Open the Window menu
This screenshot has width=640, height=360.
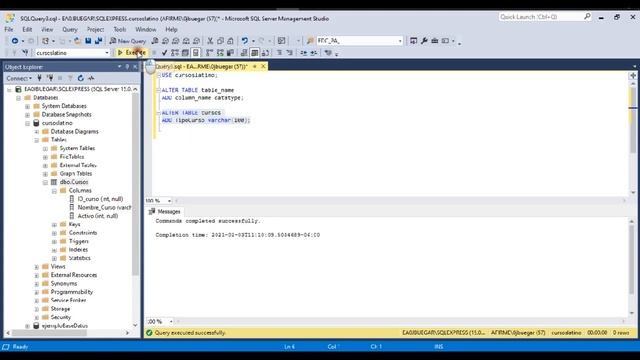146,29
